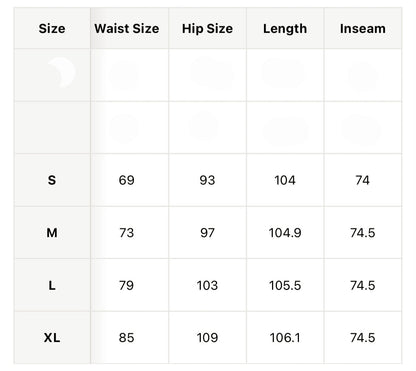Select length value 104.9 for M
The image size is (416, 371).
pyautogui.click(x=285, y=233)
